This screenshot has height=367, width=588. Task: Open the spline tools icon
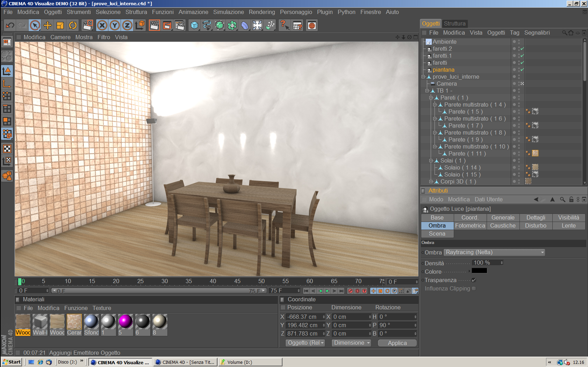(207, 25)
